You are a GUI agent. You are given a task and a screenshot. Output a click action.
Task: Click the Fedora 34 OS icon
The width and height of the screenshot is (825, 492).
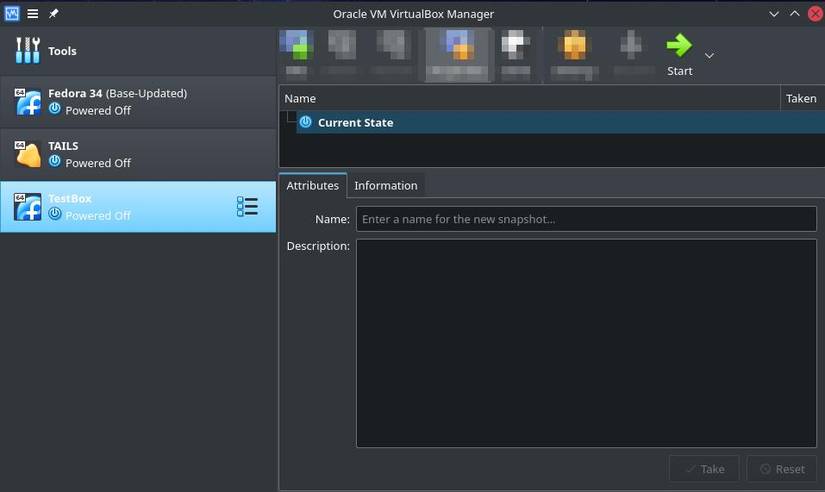(x=27, y=102)
